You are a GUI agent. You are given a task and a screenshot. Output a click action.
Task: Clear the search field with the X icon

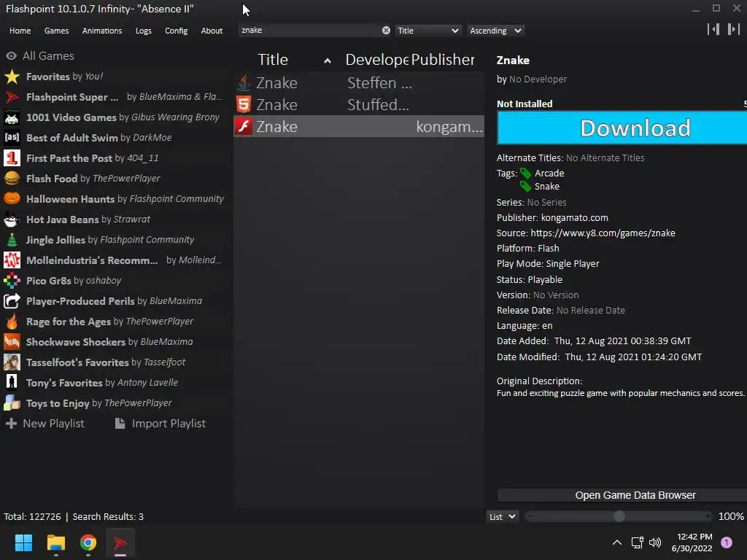[386, 31]
